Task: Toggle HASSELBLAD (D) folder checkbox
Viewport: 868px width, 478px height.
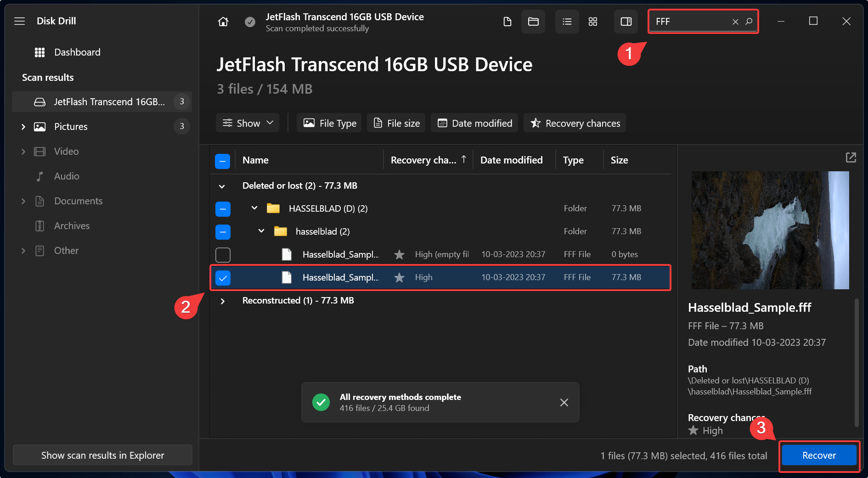Action: click(223, 209)
